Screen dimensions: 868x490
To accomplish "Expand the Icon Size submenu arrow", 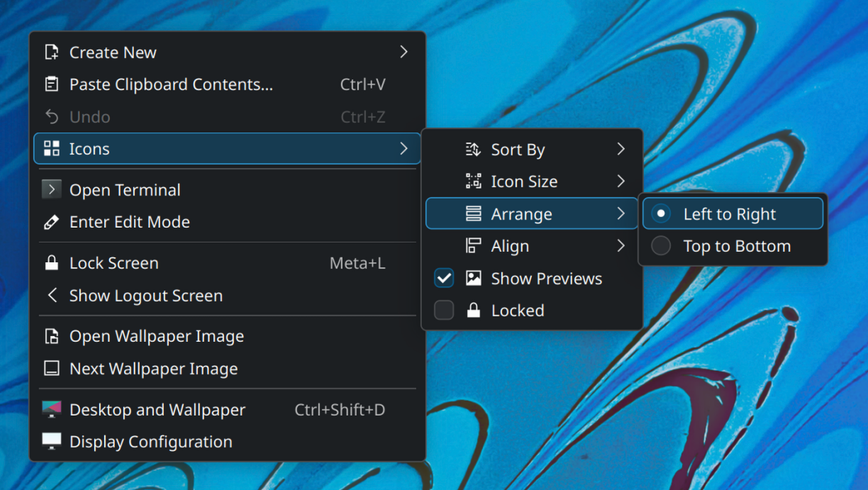I will tap(621, 182).
